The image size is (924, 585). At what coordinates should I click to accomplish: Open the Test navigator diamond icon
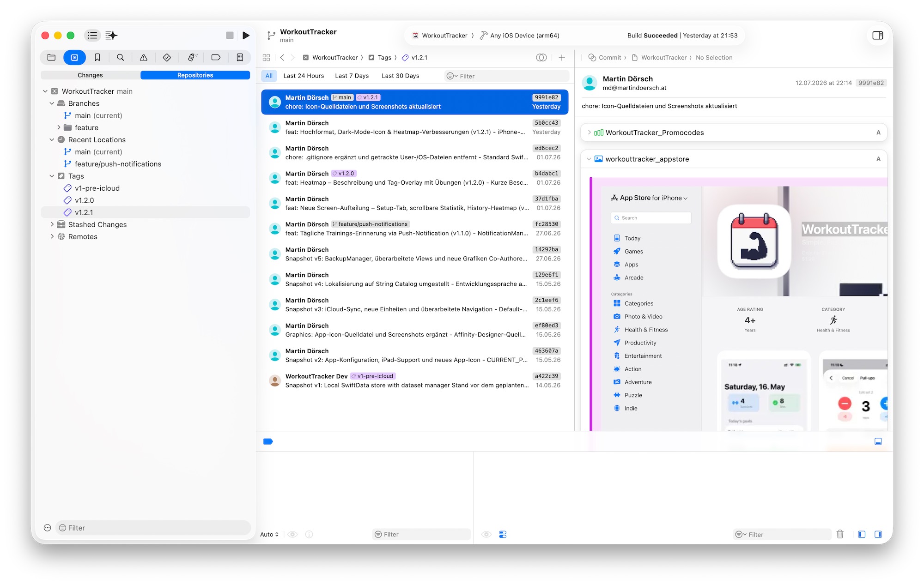[x=167, y=58]
